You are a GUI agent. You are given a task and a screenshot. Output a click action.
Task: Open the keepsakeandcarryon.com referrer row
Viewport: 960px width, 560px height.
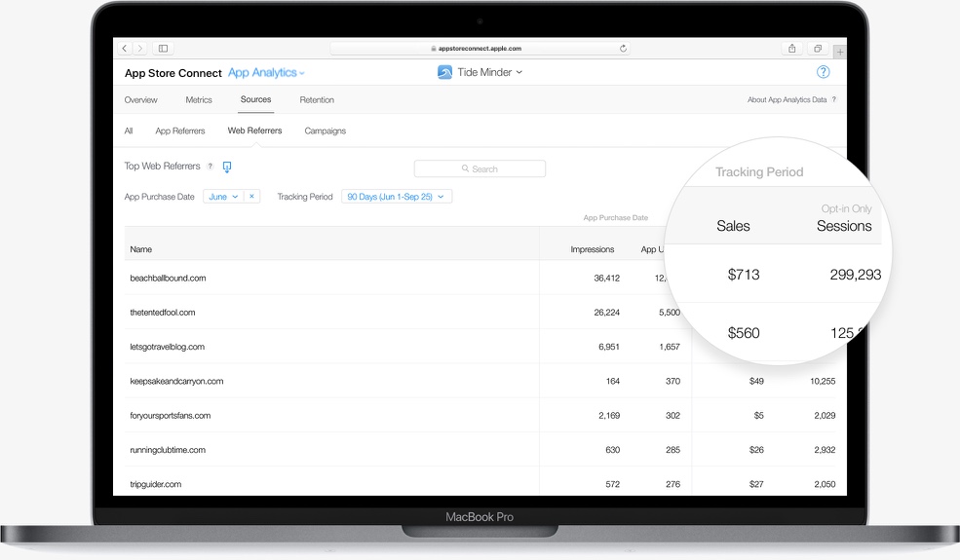coord(176,381)
